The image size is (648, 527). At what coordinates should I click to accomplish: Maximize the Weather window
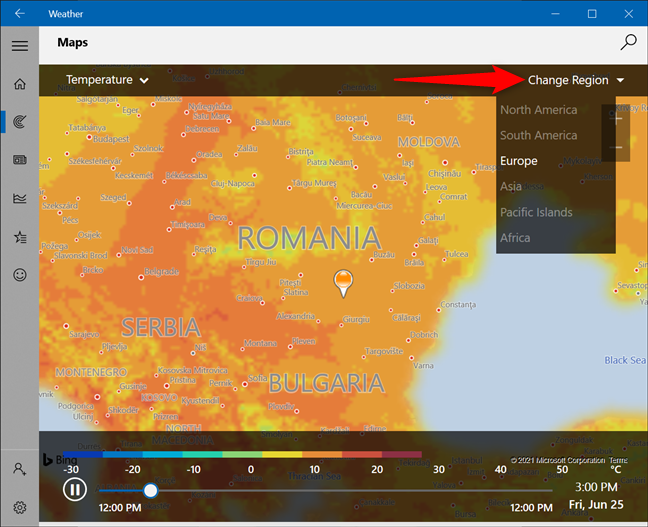(592, 14)
